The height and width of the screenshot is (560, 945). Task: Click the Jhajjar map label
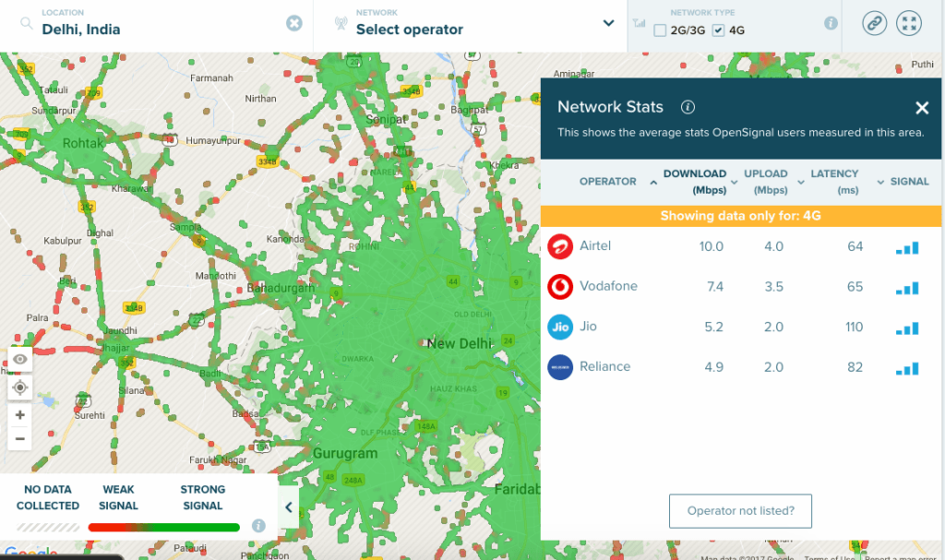(x=115, y=348)
